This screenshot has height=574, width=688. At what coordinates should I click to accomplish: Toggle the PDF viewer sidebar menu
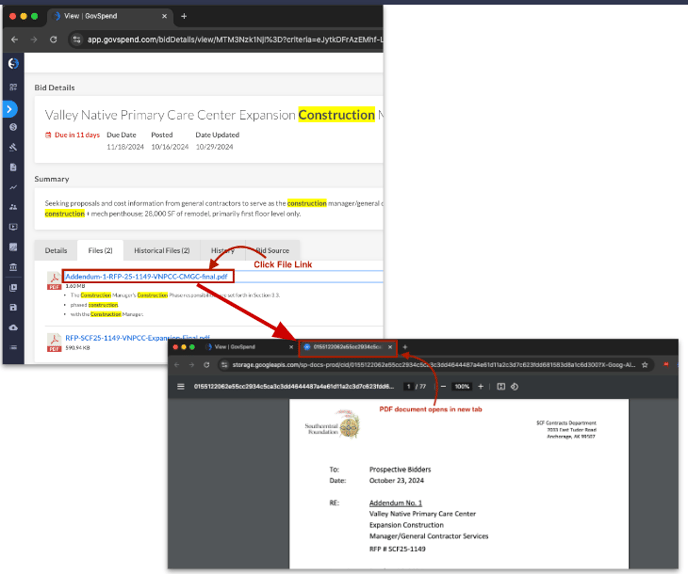pos(180,387)
